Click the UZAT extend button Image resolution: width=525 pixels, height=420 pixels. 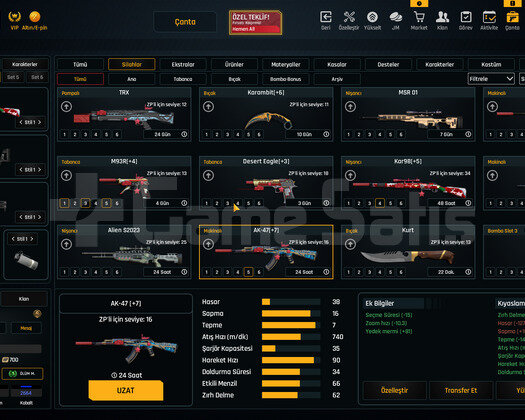126,390
